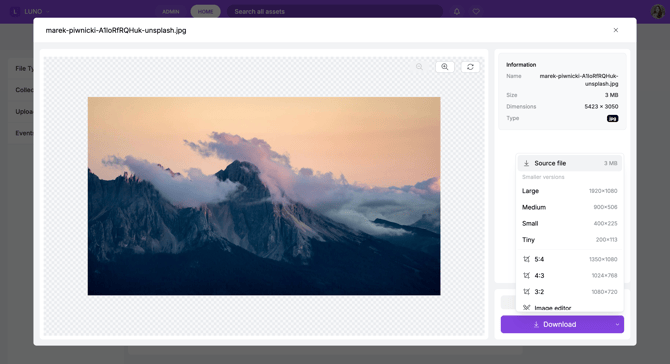670x364 pixels.
Task: Switch to the ADMIN tab
Action: pyautogui.click(x=170, y=12)
